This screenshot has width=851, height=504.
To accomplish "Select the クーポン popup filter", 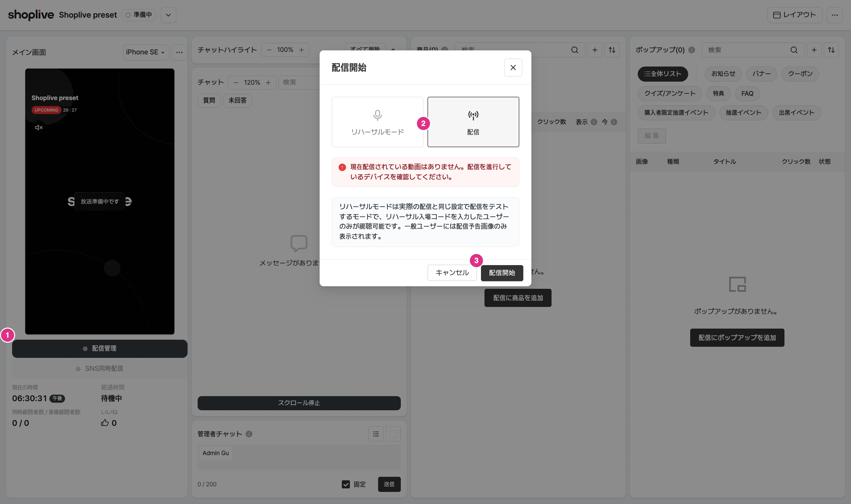I will point(800,74).
